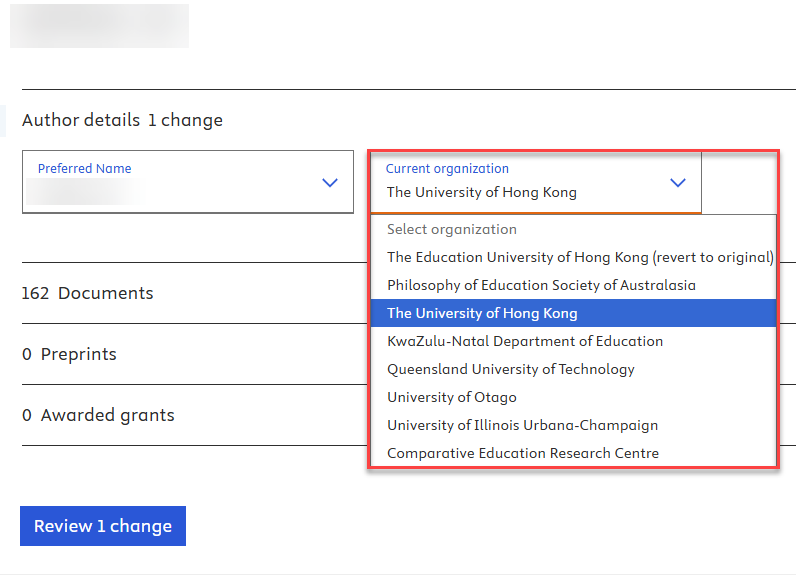Pick highlighted University of Hong Kong list option
Viewport: 796px width, 586px height.
pos(482,313)
